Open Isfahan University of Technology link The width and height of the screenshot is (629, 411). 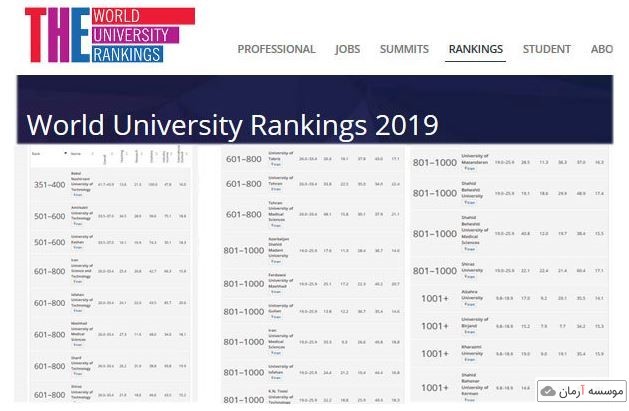(82, 300)
